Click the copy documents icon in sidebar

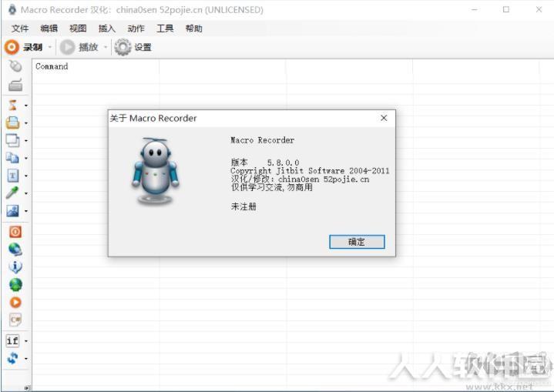[x=13, y=158]
